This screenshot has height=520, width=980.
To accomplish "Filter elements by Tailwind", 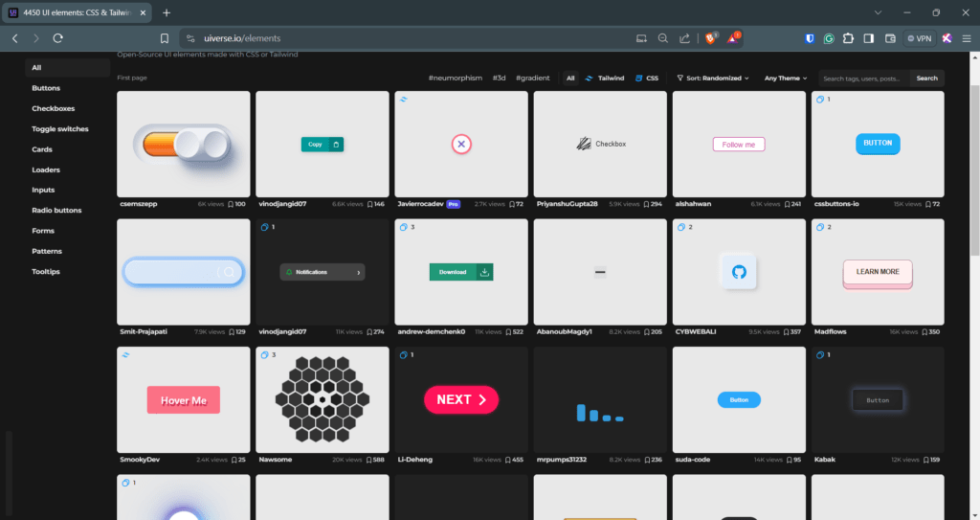I will [x=605, y=79].
